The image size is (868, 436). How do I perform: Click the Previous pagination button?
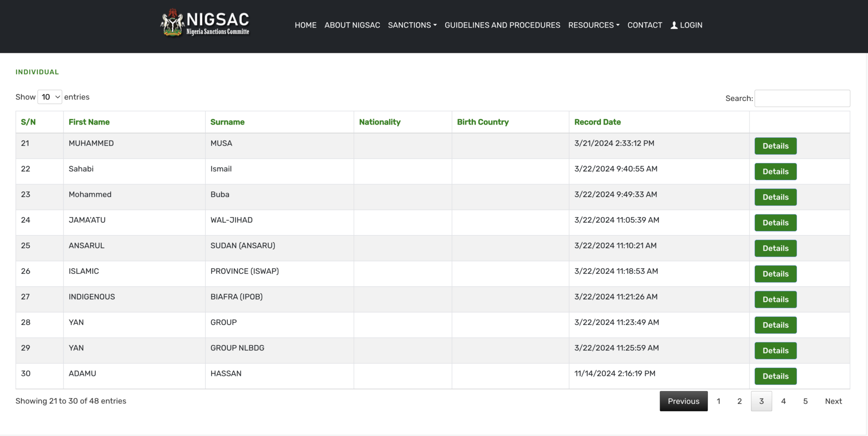click(x=683, y=401)
